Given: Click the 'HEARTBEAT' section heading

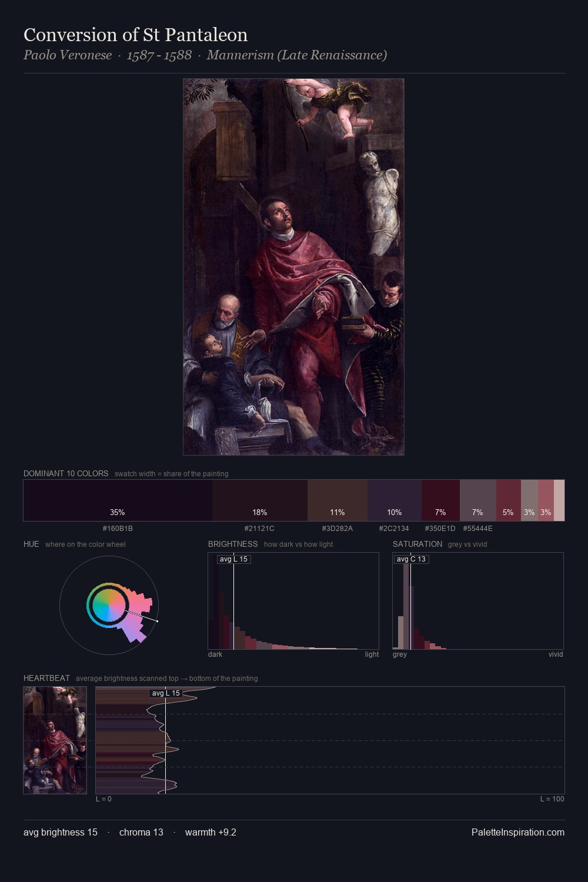Looking at the screenshot, I should [46, 678].
